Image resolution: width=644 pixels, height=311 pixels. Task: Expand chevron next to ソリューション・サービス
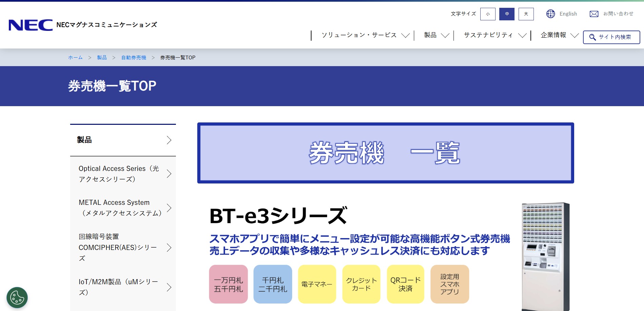pos(405,35)
